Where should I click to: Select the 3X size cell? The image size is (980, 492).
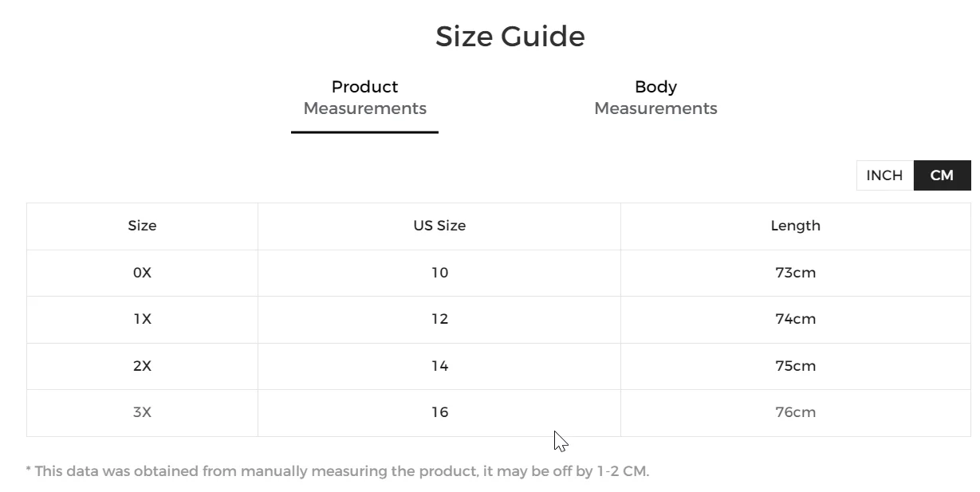[x=142, y=412]
